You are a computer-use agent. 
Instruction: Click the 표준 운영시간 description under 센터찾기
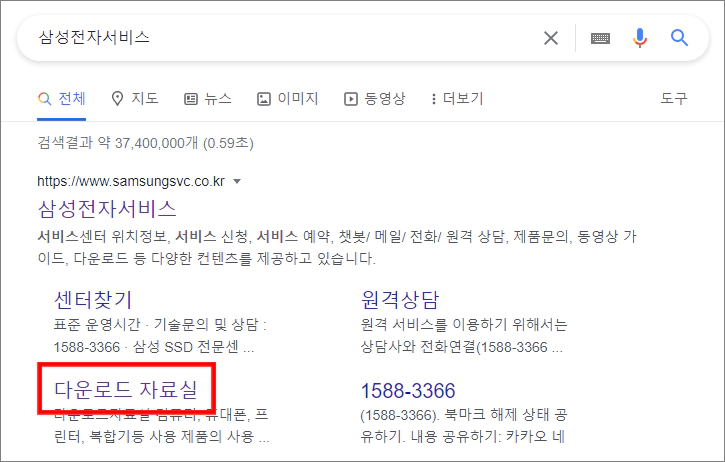click(x=160, y=336)
